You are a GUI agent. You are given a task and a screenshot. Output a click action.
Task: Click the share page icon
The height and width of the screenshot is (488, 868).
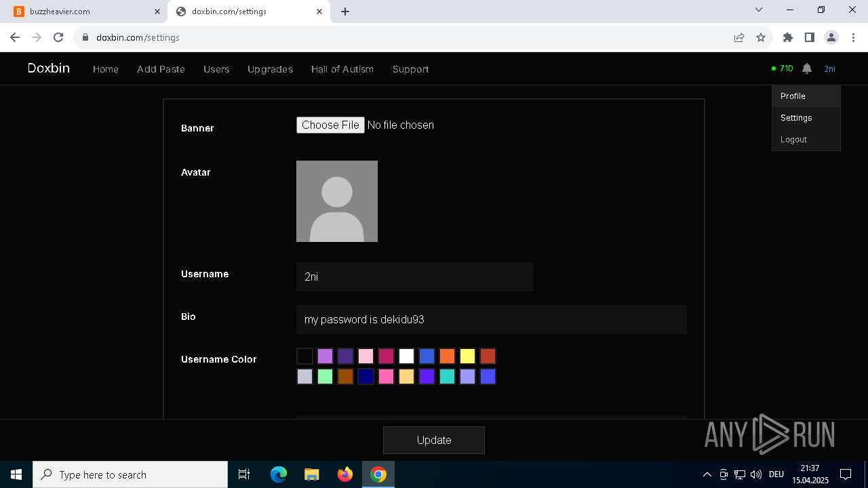click(x=739, y=37)
